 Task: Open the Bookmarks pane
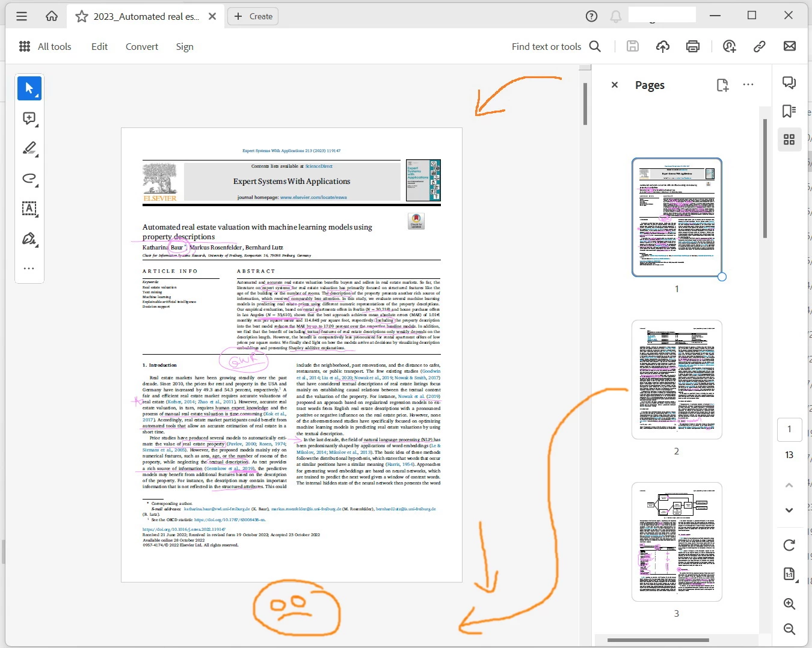(x=789, y=111)
